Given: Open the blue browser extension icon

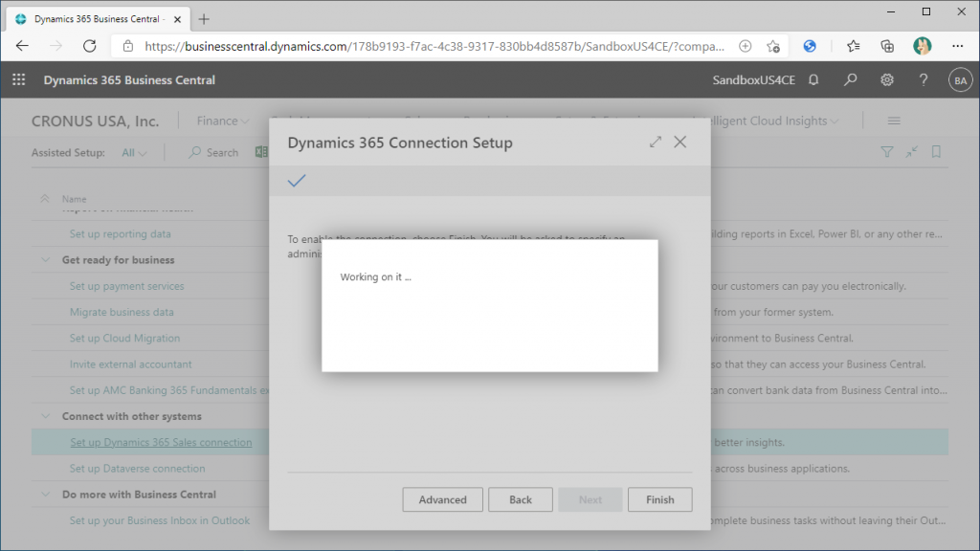Looking at the screenshot, I should click(810, 46).
